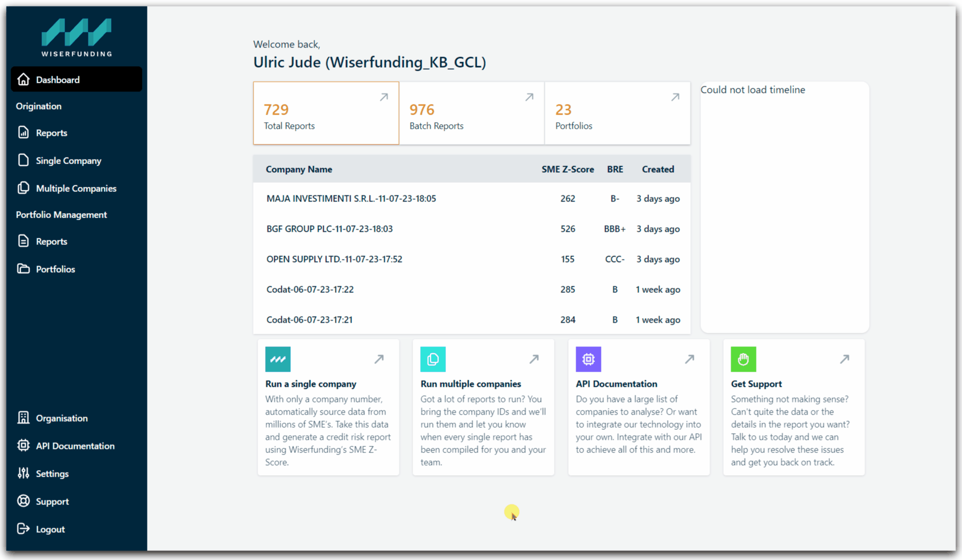The height and width of the screenshot is (560, 962).
Task: Open API Documentation in sidebar
Action: click(x=76, y=445)
